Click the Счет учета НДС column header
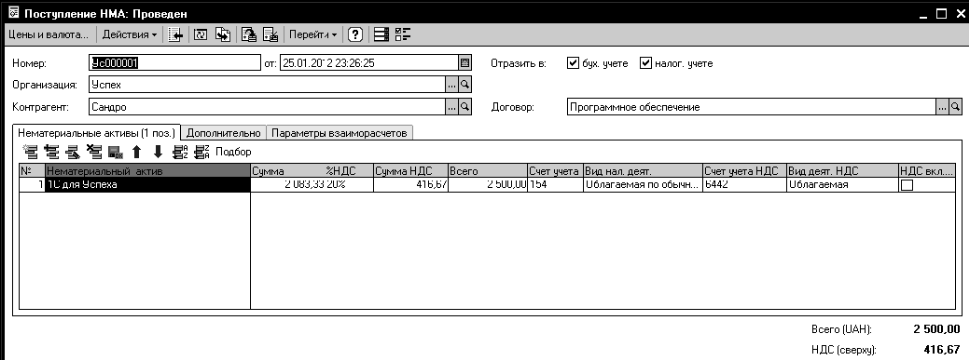969x360 pixels. point(744,171)
